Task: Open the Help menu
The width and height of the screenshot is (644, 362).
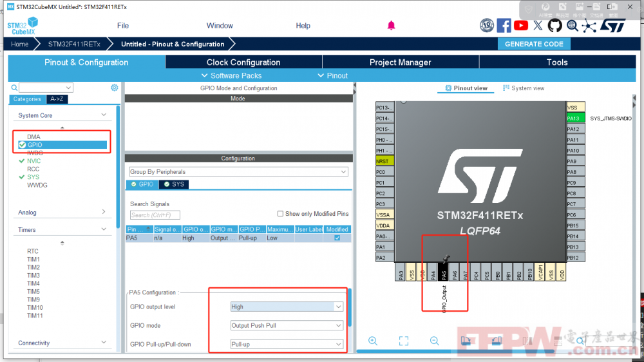Action: pos(303,26)
